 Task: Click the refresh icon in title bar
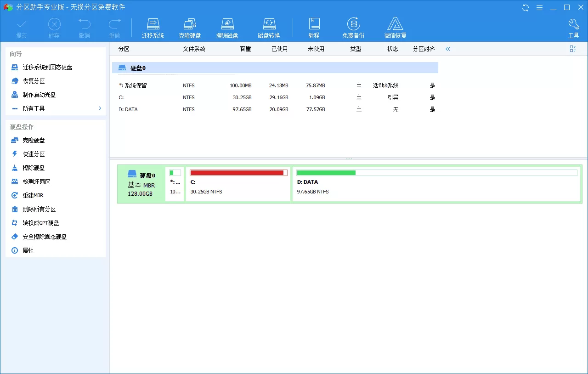526,7
